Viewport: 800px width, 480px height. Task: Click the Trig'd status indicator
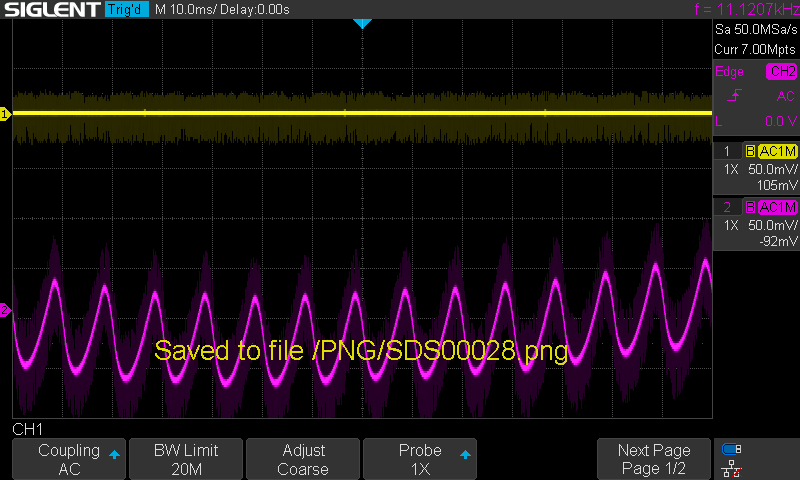click(127, 9)
